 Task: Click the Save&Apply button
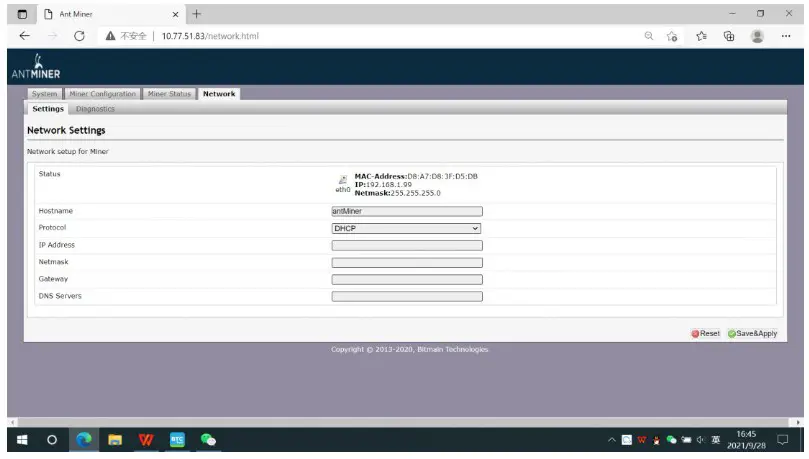click(752, 334)
